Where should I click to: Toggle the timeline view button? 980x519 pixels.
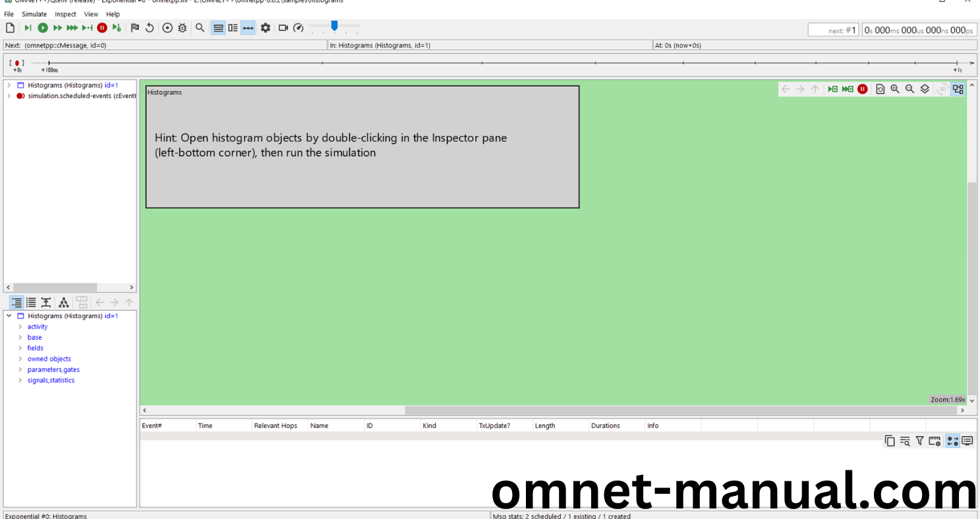pyautogui.click(x=248, y=28)
